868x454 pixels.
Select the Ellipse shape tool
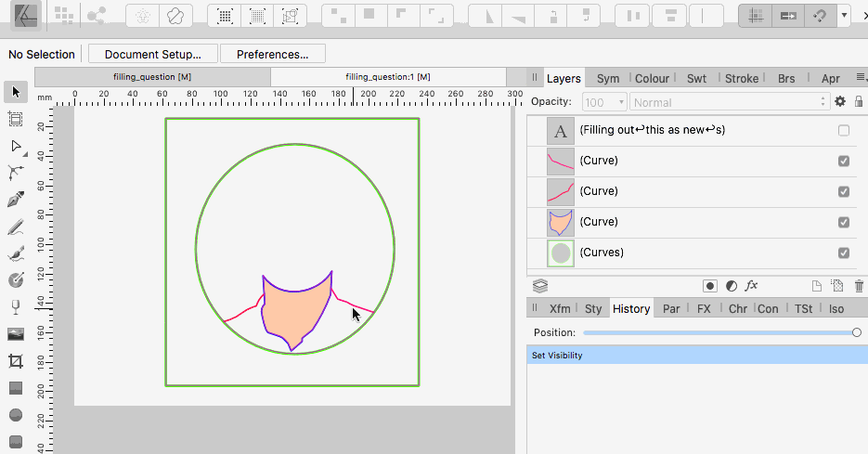click(x=15, y=415)
